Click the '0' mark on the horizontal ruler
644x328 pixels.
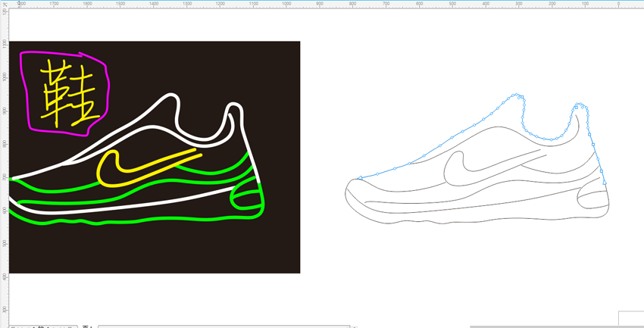click(x=618, y=4)
